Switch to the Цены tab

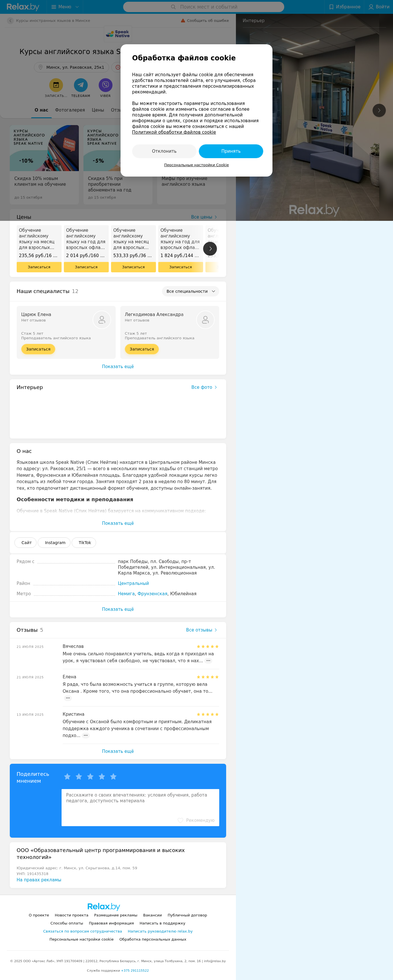[x=98, y=110]
